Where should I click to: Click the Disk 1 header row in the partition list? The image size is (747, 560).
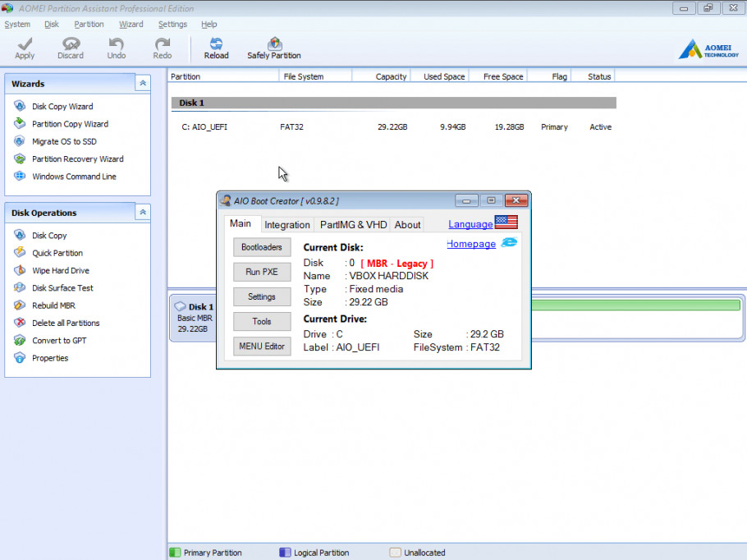[x=393, y=103]
